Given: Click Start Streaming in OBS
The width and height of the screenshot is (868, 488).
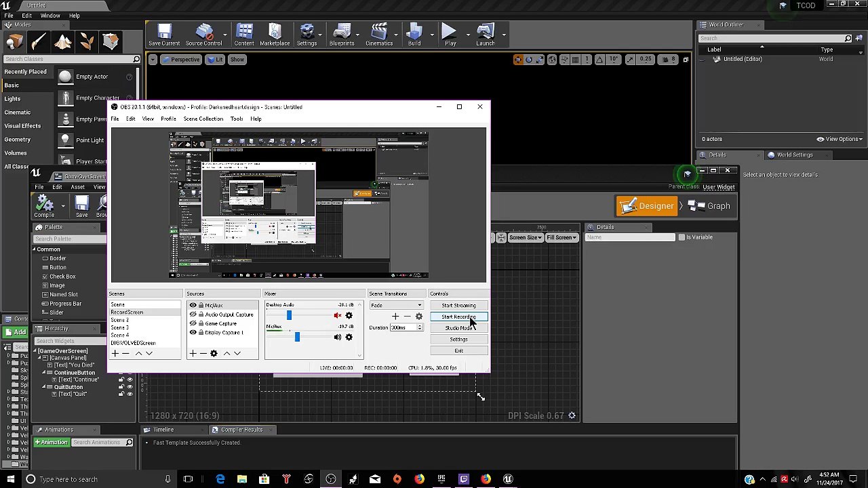Looking at the screenshot, I should (x=458, y=306).
